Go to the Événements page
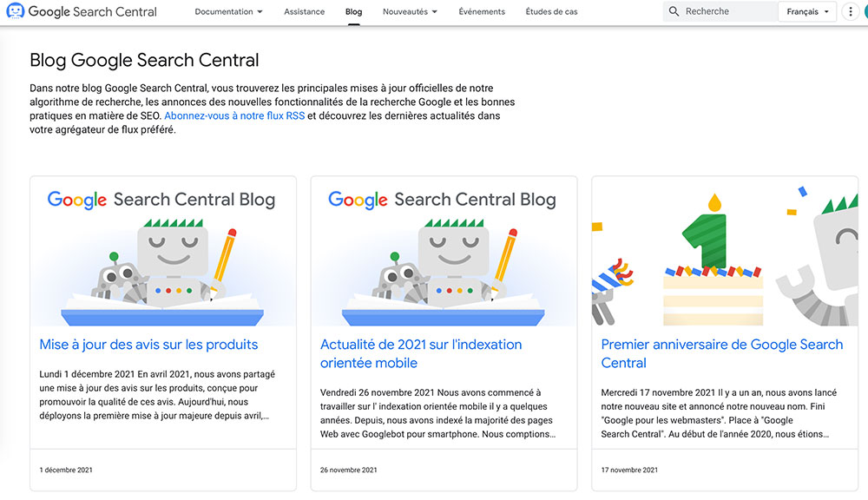868x500 pixels. pyautogui.click(x=482, y=11)
